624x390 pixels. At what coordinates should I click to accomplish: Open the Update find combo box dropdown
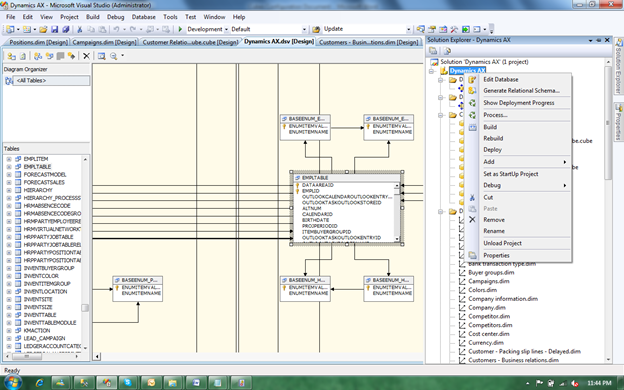tap(408, 29)
